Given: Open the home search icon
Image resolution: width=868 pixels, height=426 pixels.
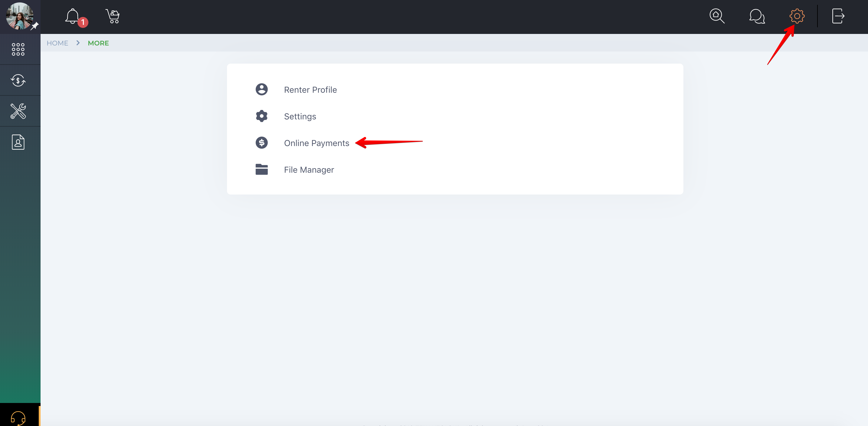Looking at the screenshot, I should 717,16.
